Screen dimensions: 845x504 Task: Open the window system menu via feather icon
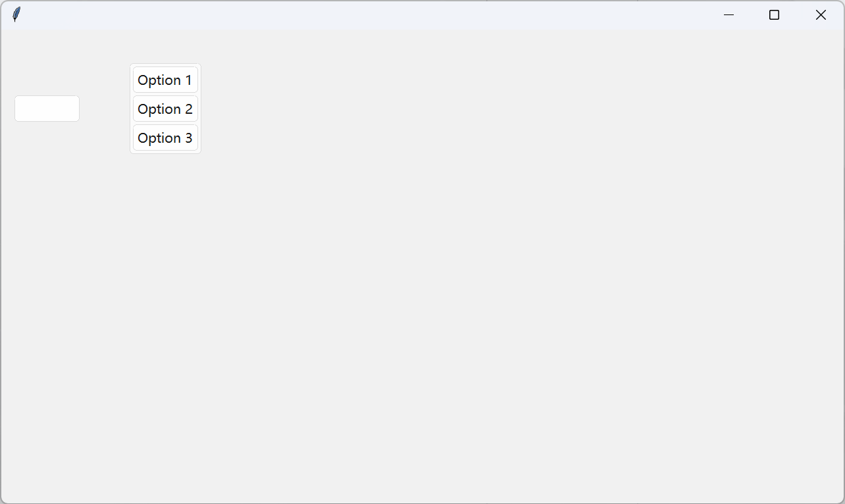click(x=16, y=14)
